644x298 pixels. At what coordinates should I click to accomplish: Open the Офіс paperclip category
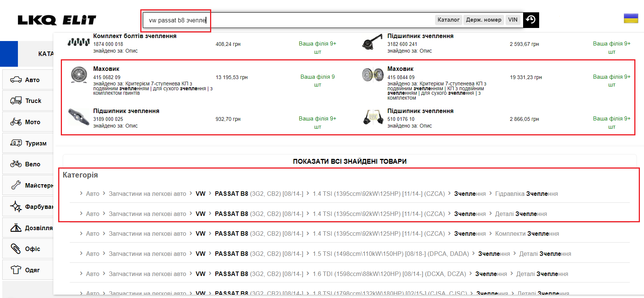[x=28, y=249]
